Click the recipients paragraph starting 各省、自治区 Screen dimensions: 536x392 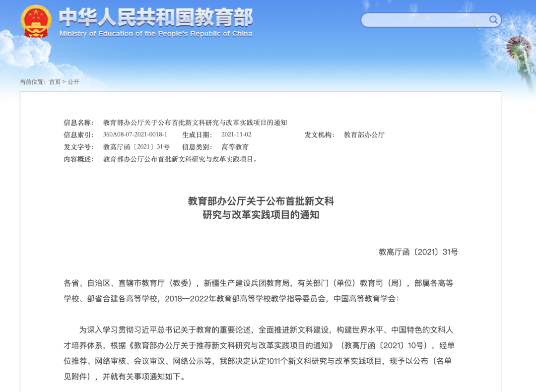coord(258,291)
